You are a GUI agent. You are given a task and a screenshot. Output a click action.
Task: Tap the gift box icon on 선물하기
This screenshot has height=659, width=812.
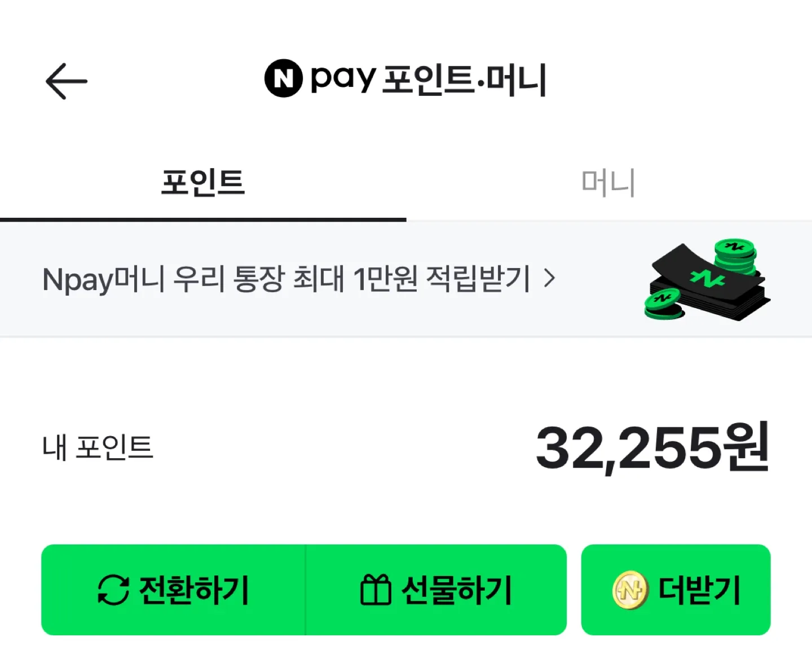tap(376, 590)
